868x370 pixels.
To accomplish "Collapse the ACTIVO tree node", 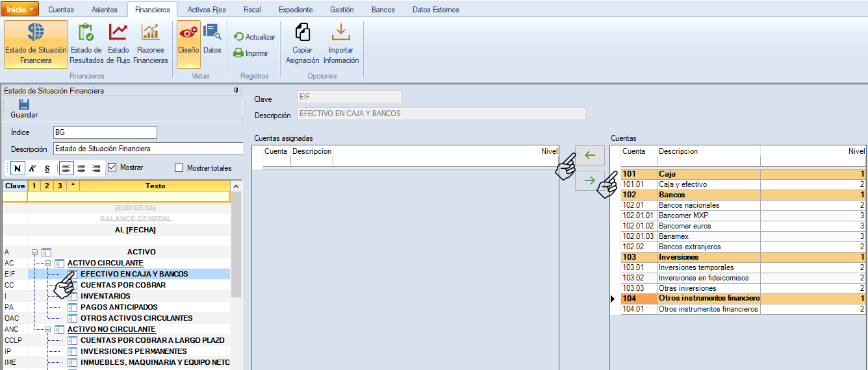I will (x=35, y=252).
